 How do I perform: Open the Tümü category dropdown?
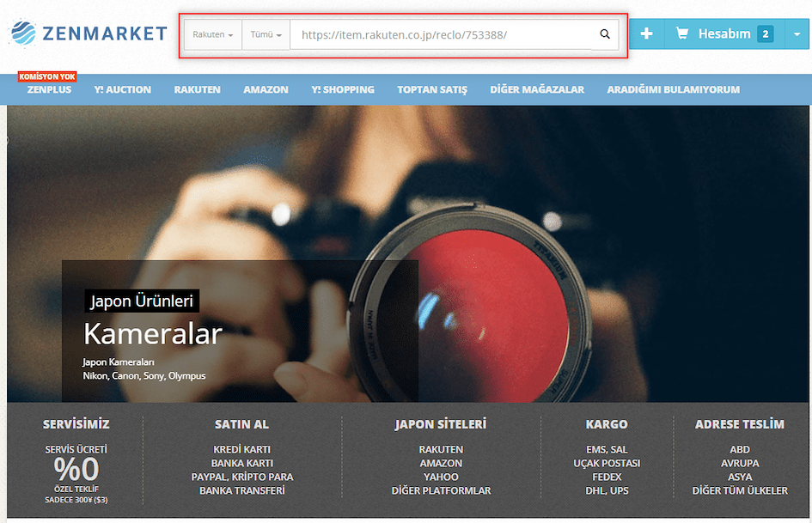pos(266,34)
